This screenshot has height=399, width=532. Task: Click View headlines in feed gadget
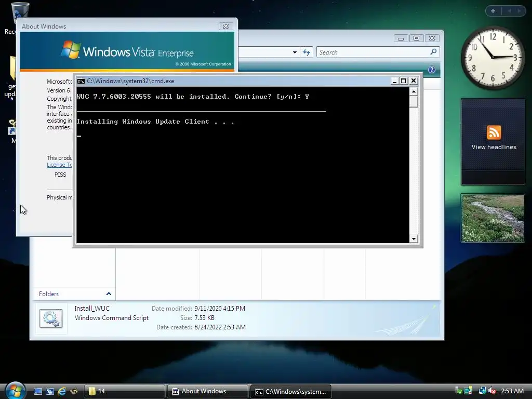494,147
